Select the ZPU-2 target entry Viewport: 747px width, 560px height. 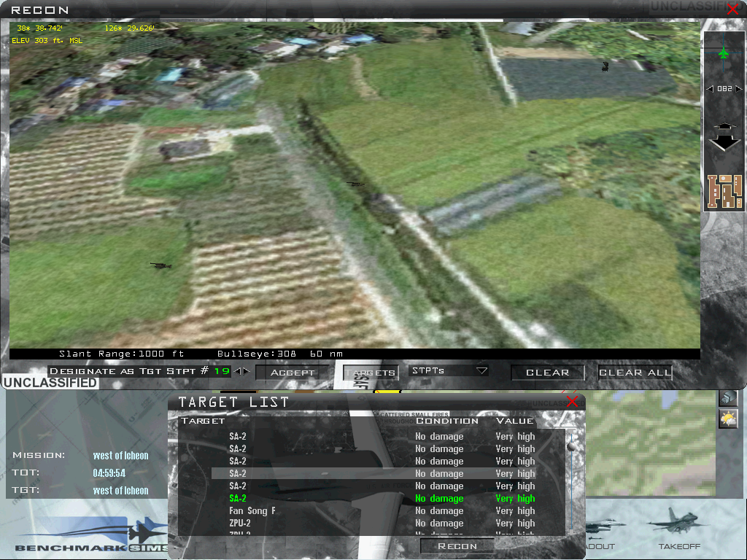point(239,524)
